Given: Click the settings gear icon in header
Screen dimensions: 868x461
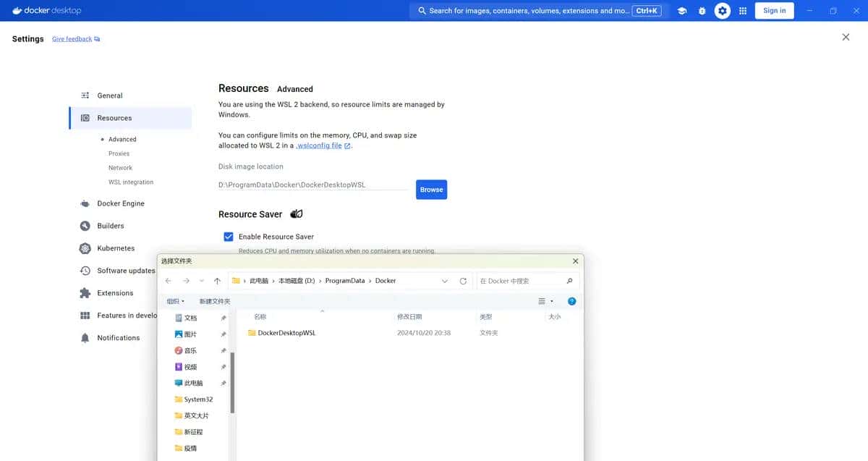Looking at the screenshot, I should (722, 11).
